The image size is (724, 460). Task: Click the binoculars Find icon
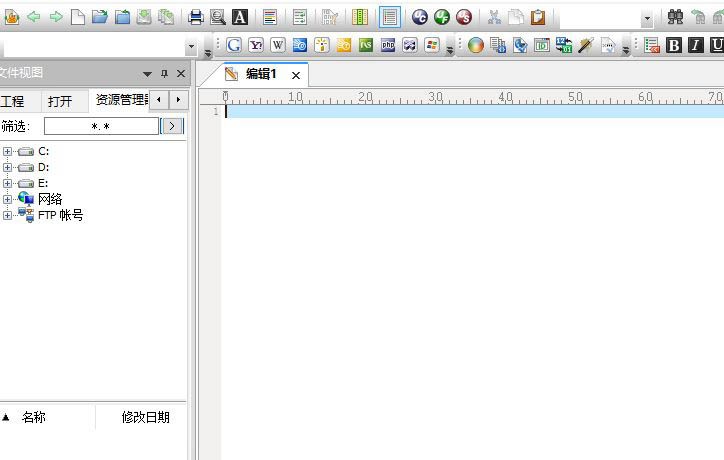tap(676, 17)
